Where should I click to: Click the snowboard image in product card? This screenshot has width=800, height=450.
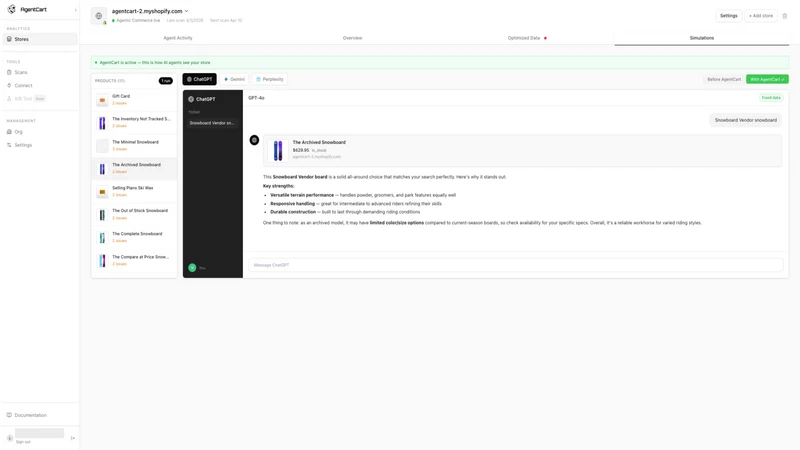click(278, 151)
